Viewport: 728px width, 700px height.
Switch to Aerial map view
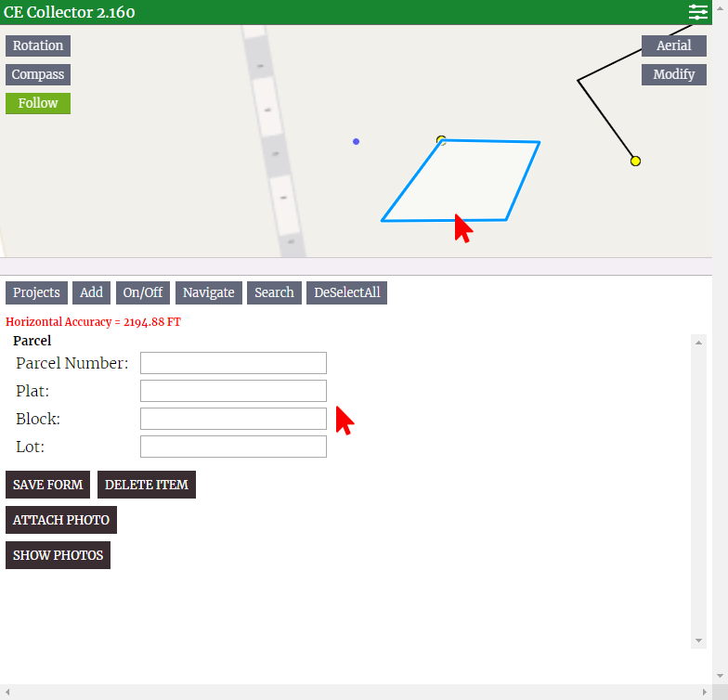click(x=673, y=45)
